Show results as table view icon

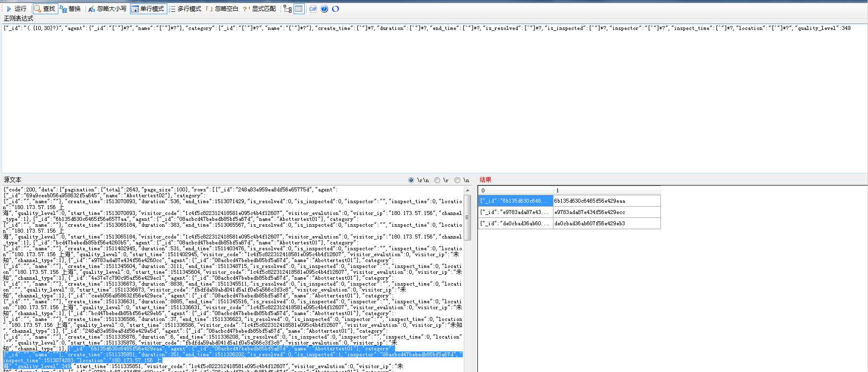pyautogui.click(x=298, y=9)
